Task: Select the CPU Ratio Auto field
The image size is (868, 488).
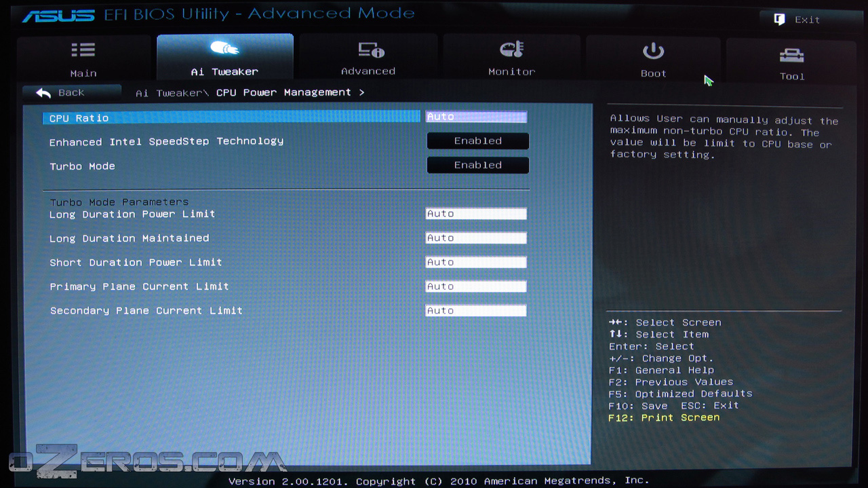Action: [x=476, y=117]
